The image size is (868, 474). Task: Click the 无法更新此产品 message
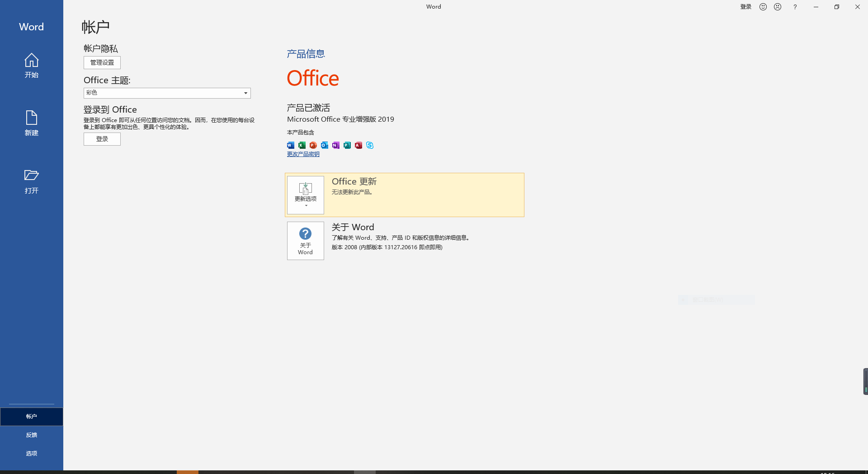point(352,192)
